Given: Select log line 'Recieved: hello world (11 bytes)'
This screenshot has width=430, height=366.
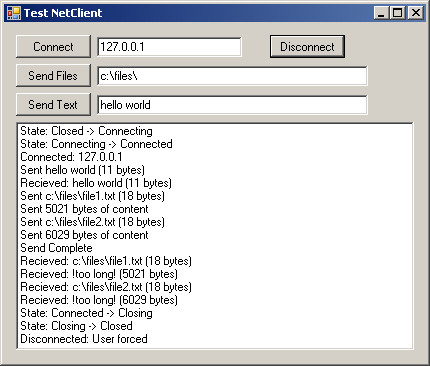Looking at the screenshot, I should click(x=96, y=183).
